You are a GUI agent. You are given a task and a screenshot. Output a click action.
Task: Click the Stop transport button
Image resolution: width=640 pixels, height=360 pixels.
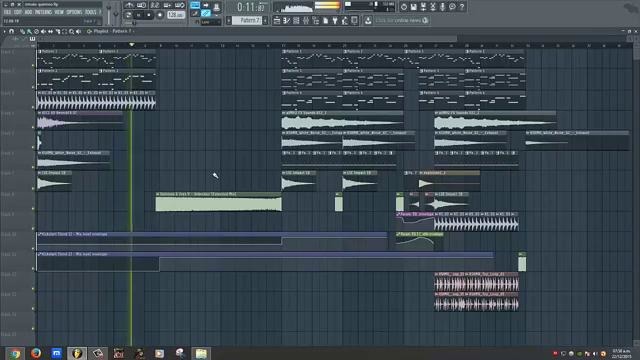click(149, 14)
